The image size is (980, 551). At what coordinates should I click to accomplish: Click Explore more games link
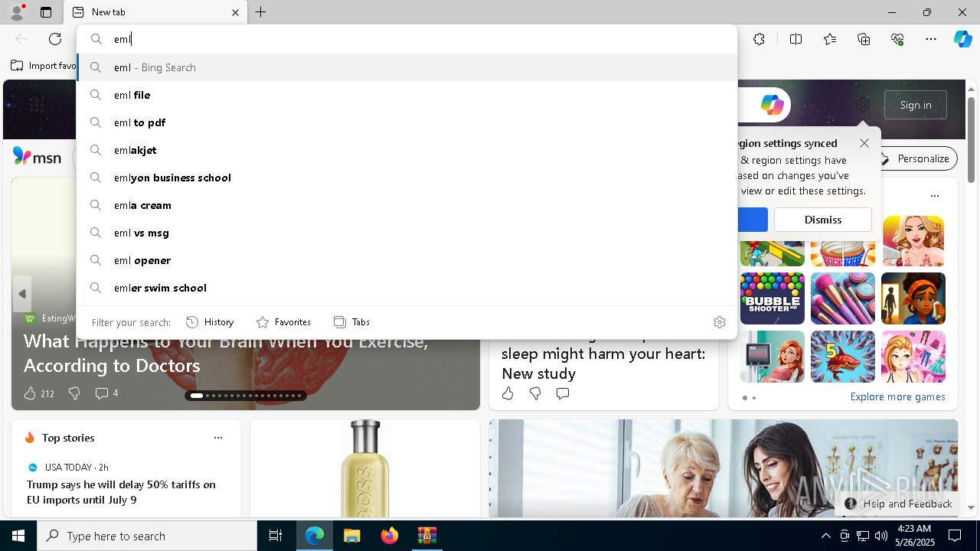click(x=897, y=397)
